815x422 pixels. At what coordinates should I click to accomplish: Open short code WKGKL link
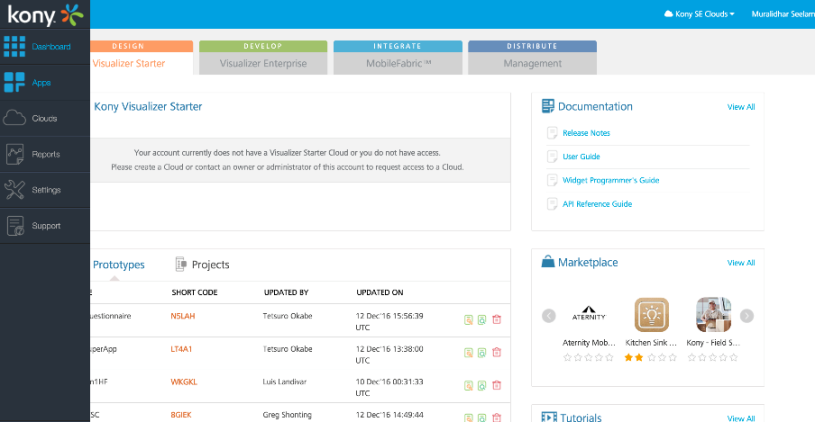coord(184,382)
